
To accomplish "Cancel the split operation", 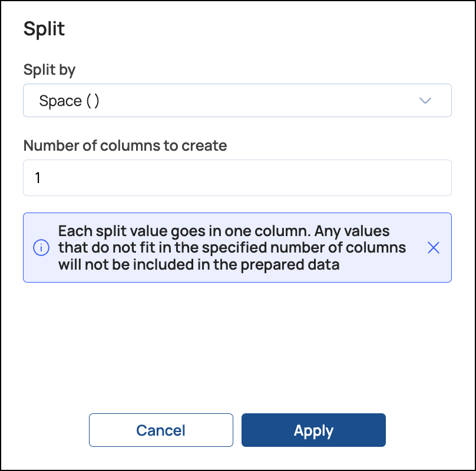I will pos(161,430).
